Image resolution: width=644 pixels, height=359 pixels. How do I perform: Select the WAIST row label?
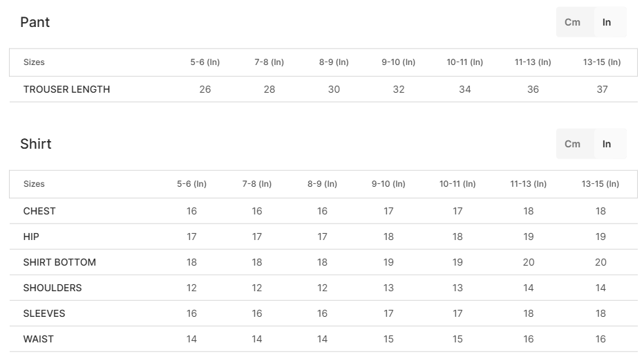coord(38,339)
